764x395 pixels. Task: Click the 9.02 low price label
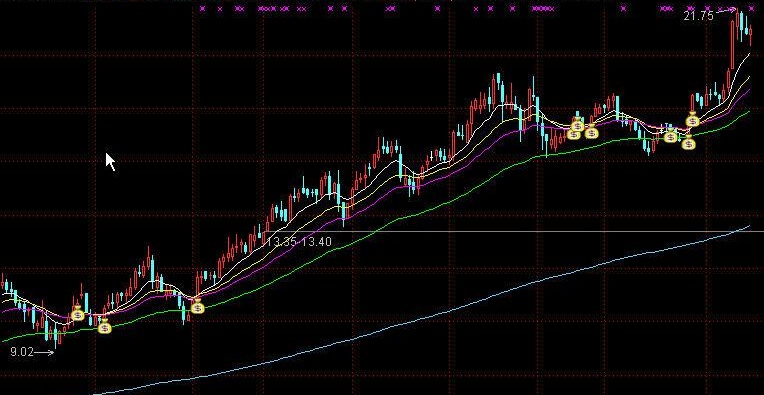(x=22, y=352)
